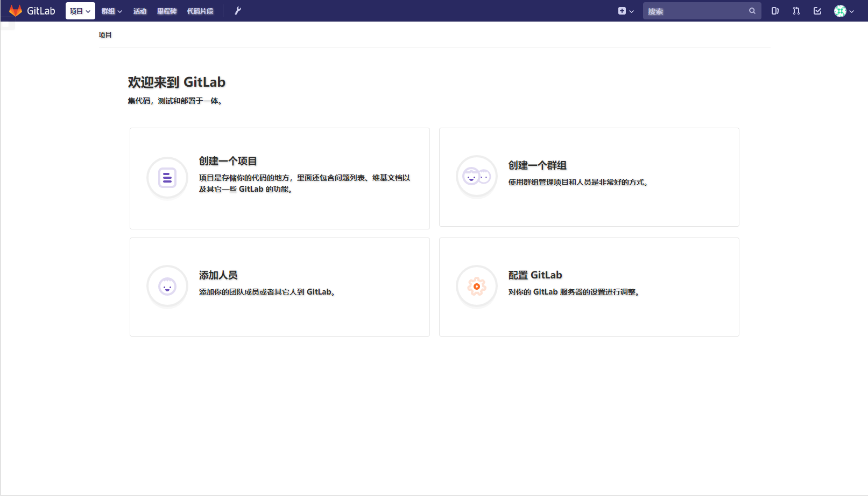The image size is (868, 496).
Task: Open the user avatar dropdown menu
Action: point(844,11)
